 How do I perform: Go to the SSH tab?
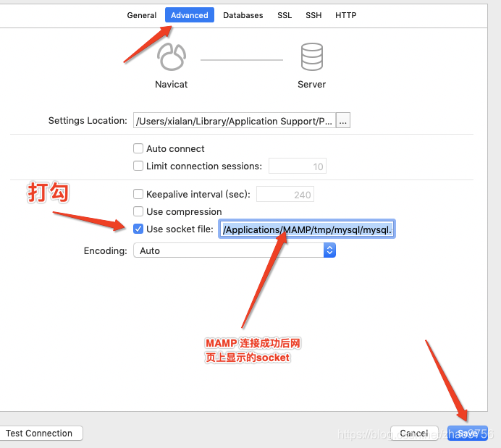point(313,15)
